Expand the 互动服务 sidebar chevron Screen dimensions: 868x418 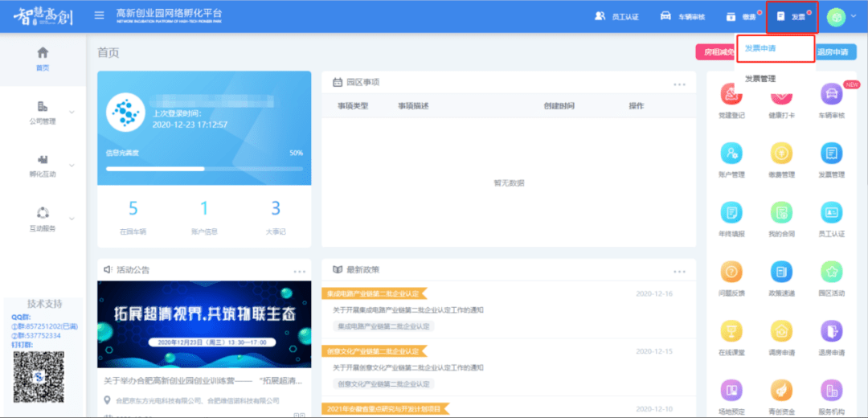(x=72, y=219)
